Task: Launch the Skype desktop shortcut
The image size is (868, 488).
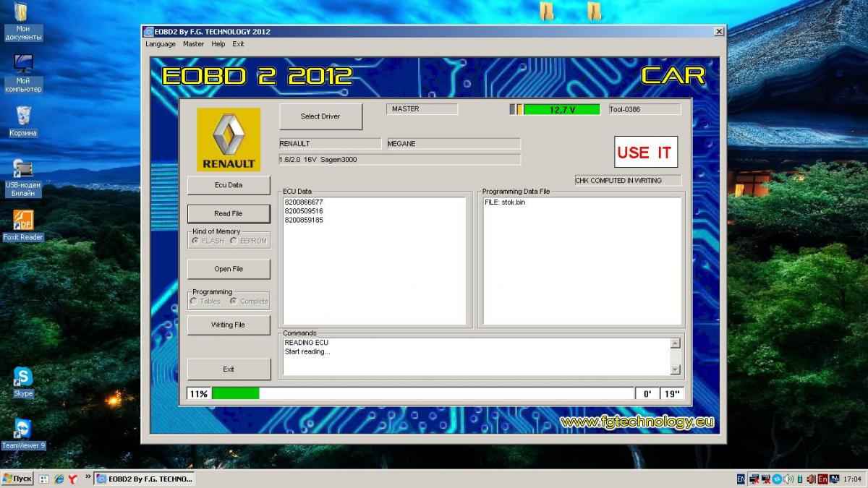Action: click(x=23, y=382)
